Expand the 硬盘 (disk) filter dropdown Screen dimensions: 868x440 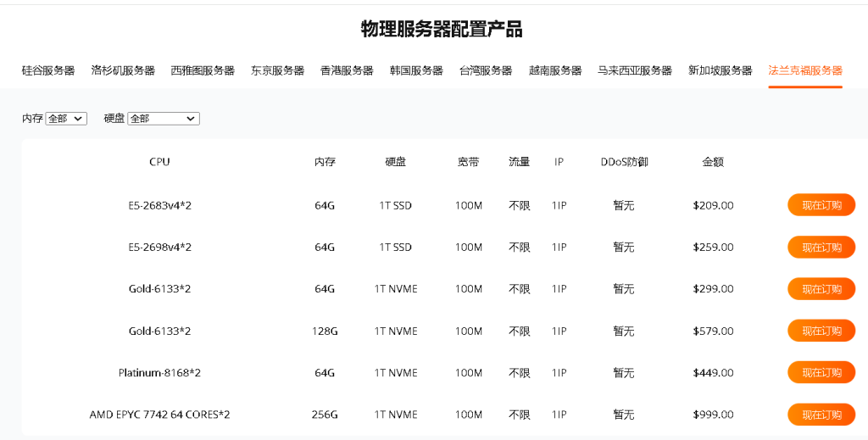(x=163, y=119)
